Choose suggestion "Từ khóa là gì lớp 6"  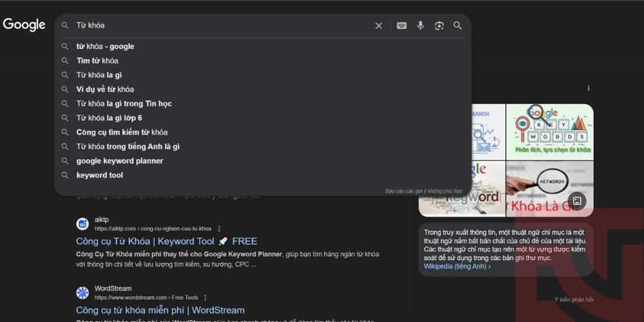point(263,118)
